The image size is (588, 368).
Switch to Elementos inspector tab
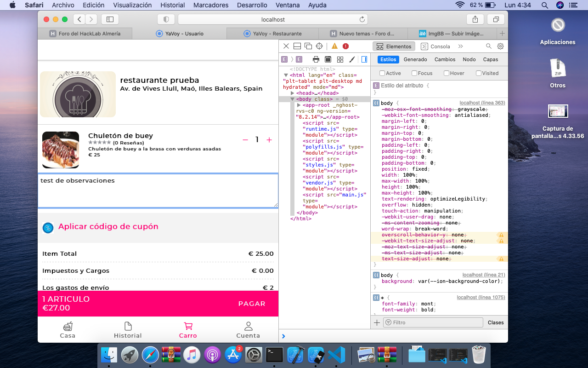point(394,46)
